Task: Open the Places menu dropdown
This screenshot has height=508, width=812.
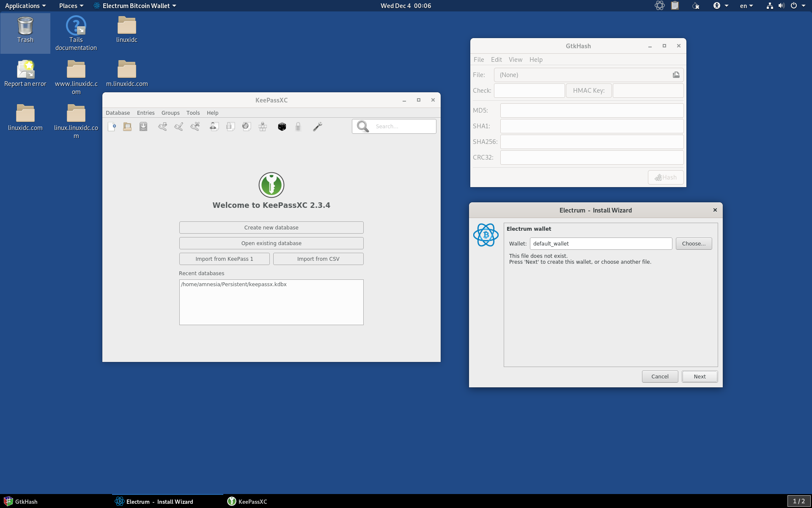Action: click(x=71, y=6)
